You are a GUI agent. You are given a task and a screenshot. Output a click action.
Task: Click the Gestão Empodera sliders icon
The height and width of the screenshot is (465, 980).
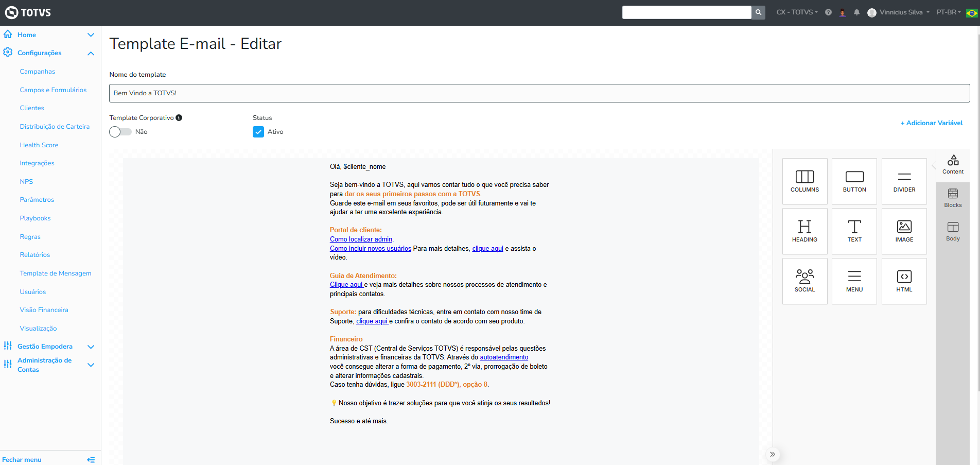click(x=8, y=346)
